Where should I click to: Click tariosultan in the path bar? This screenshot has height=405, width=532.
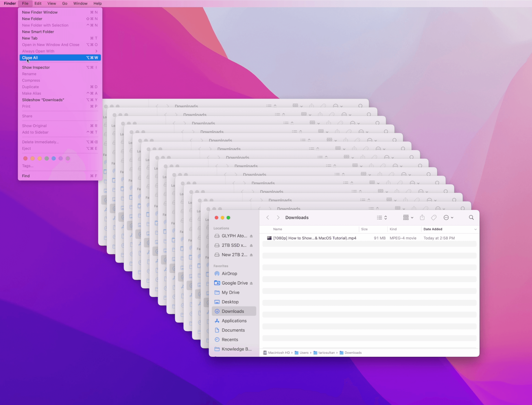click(x=324, y=353)
